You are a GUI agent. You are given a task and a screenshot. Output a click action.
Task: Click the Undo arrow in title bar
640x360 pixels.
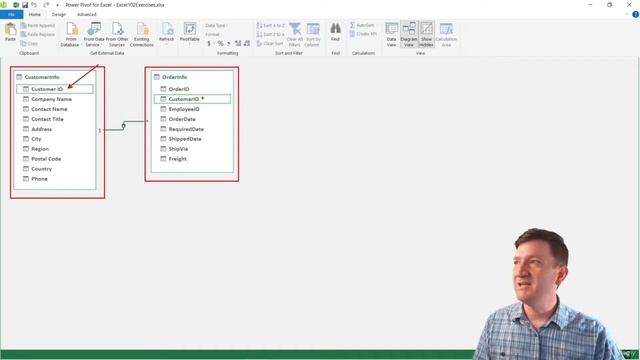[34, 5]
